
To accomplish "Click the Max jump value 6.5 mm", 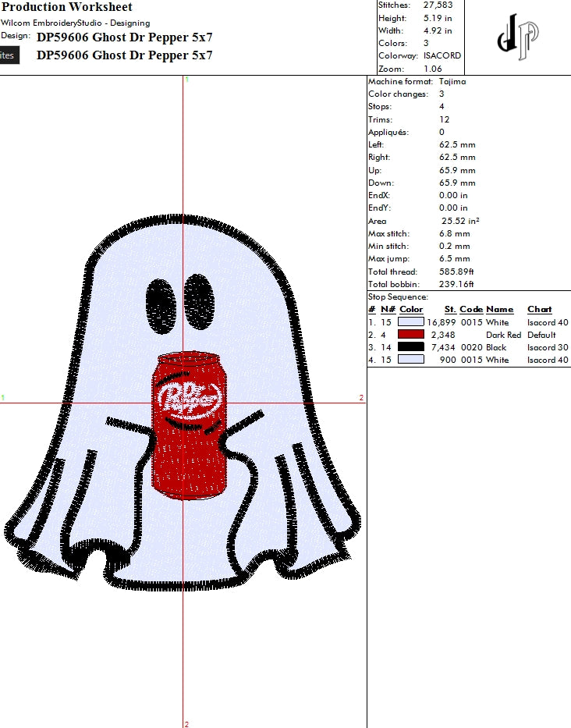I will [455, 258].
